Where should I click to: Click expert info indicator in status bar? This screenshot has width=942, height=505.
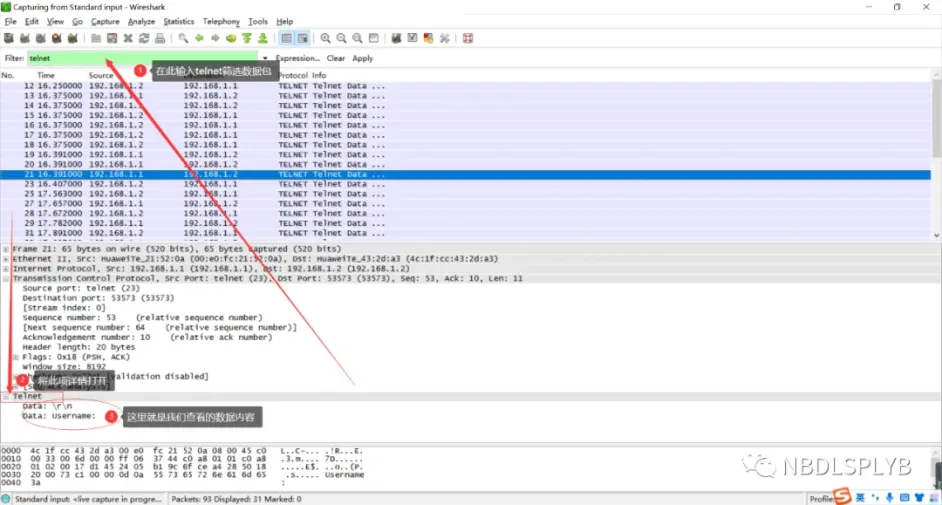5,499
